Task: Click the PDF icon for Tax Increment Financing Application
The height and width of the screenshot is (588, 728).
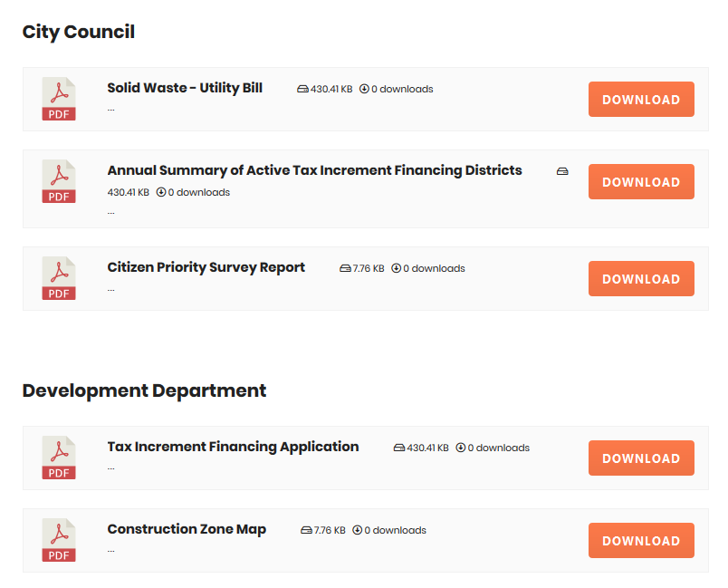Action: tap(59, 458)
